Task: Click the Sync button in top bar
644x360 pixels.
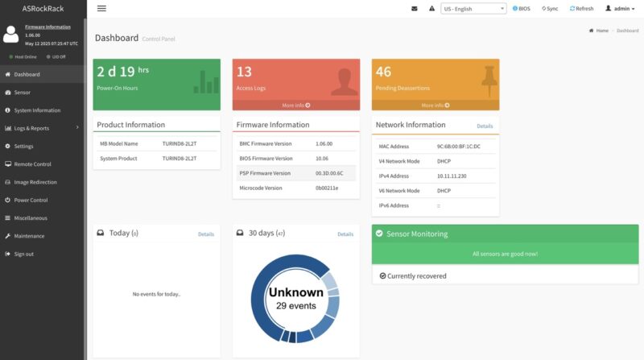Action: pyautogui.click(x=550, y=9)
